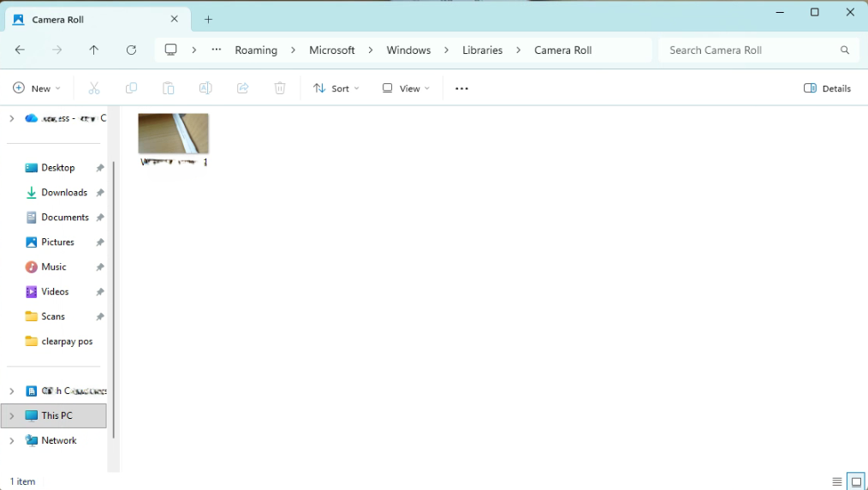Click the PC icon in address bar
868x490 pixels.
pos(171,50)
